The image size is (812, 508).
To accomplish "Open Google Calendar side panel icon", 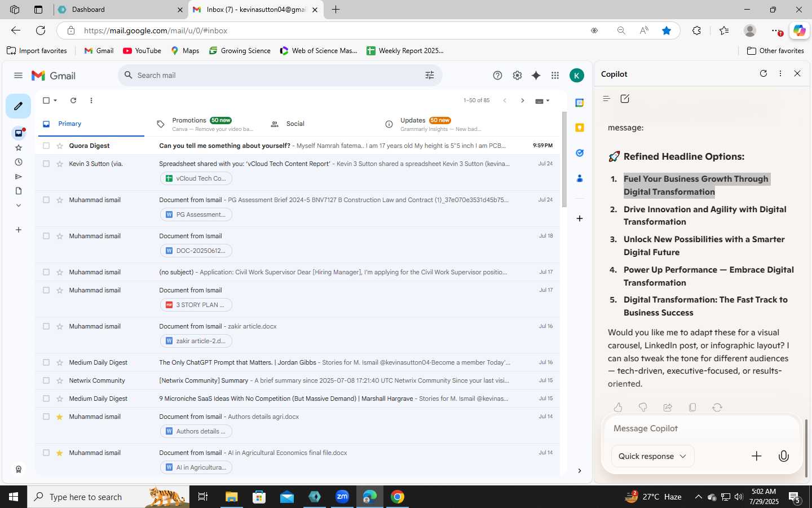I will tap(579, 103).
